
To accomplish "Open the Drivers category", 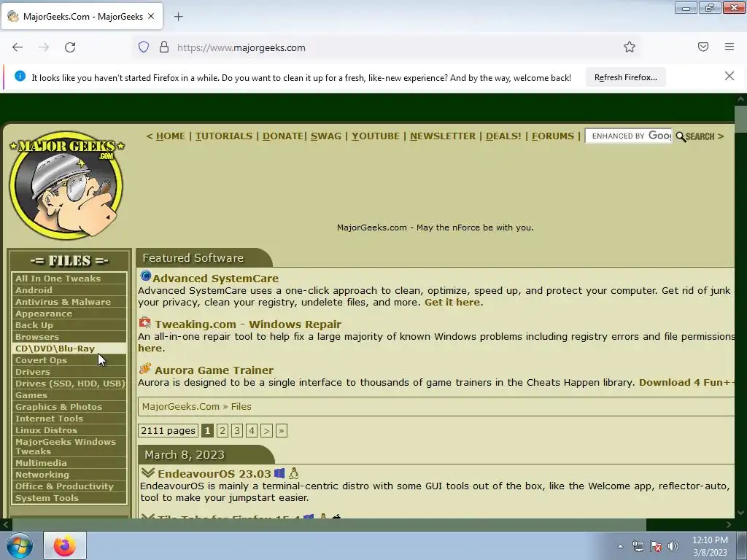I will click(69, 372).
